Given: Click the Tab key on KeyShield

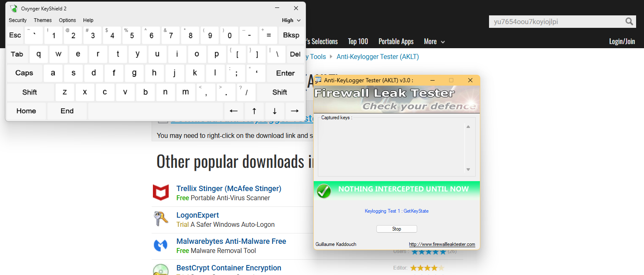Looking at the screenshot, I should pyautogui.click(x=17, y=54).
